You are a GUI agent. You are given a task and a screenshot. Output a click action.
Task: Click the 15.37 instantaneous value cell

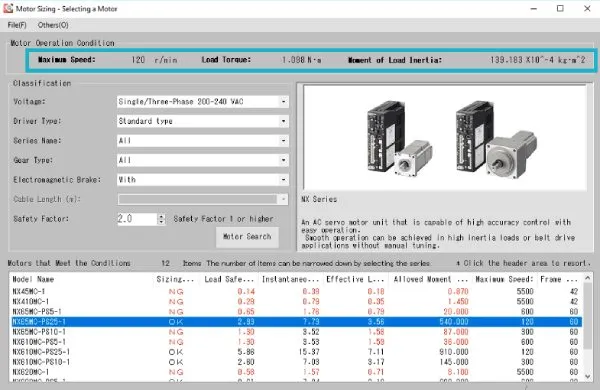(x=308, y=352)
